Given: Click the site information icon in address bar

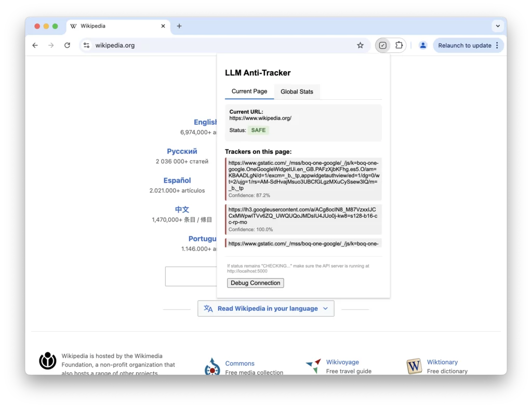Looking at the screenshot, I should [87, 45].
